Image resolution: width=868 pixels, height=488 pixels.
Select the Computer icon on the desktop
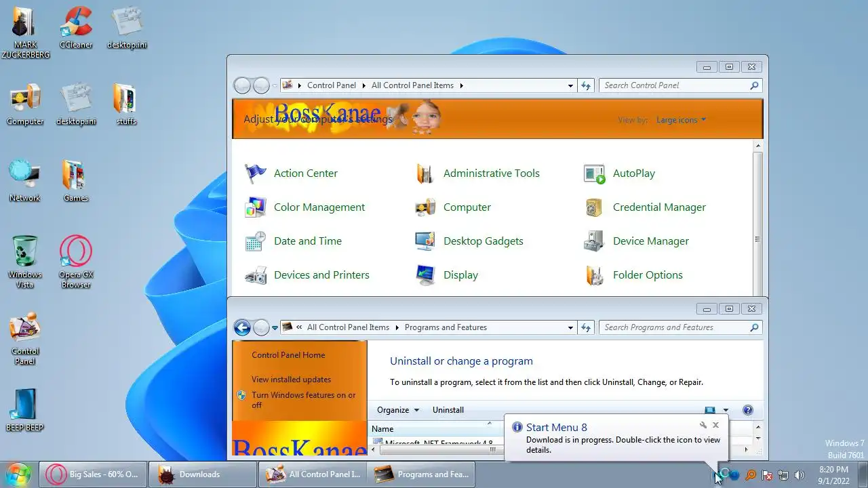25,104
